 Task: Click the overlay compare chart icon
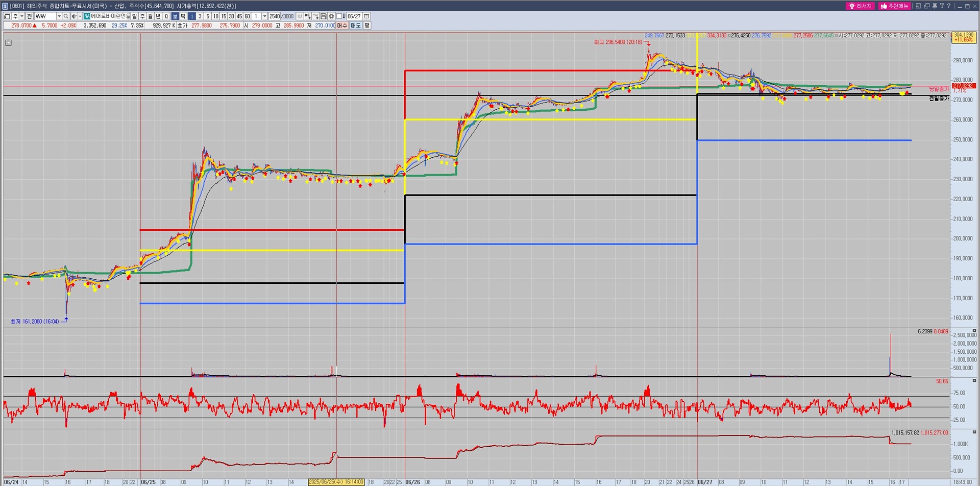(300, 16)
